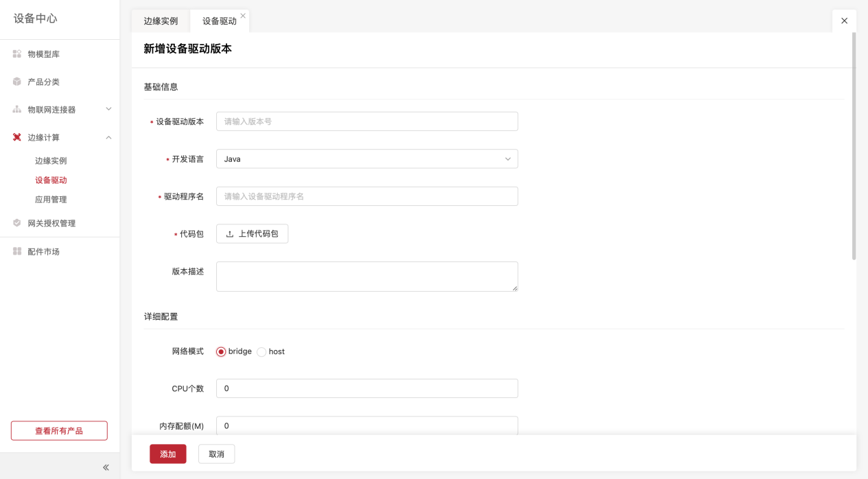Switch to the 边缘实例 tab
This screenshot has width=868, height=479.
[161, 21]
